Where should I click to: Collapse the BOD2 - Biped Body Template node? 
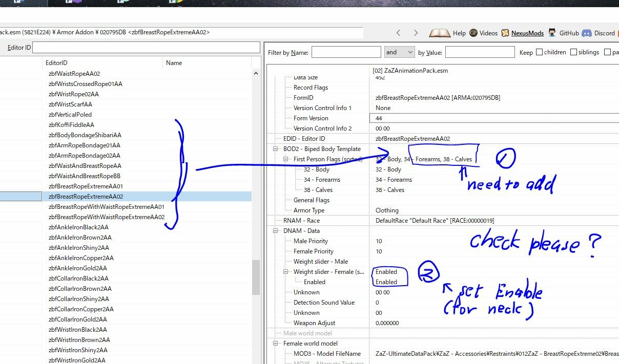(x=277, y=149)
